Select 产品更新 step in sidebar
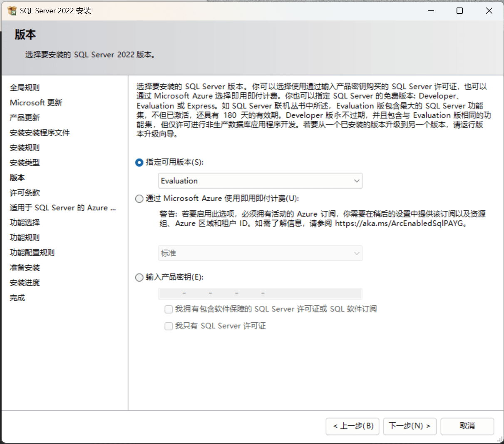Screen dimensions: 504x444 [25, 118]
